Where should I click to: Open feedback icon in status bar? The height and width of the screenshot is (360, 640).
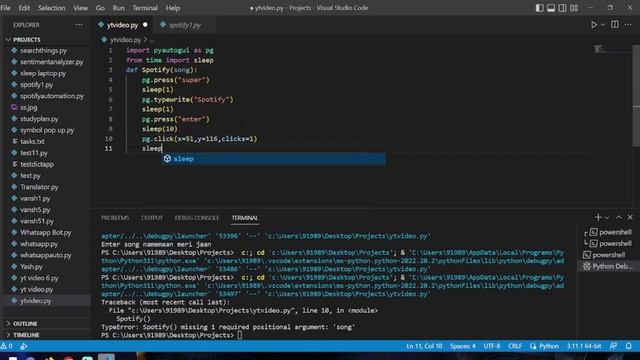coord(613,346)
